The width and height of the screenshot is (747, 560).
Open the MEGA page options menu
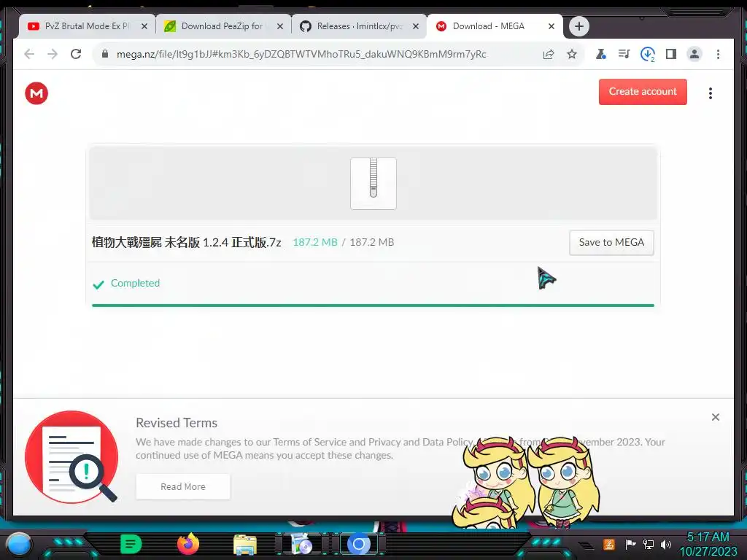pyautogui.click(x=711, y=93)
